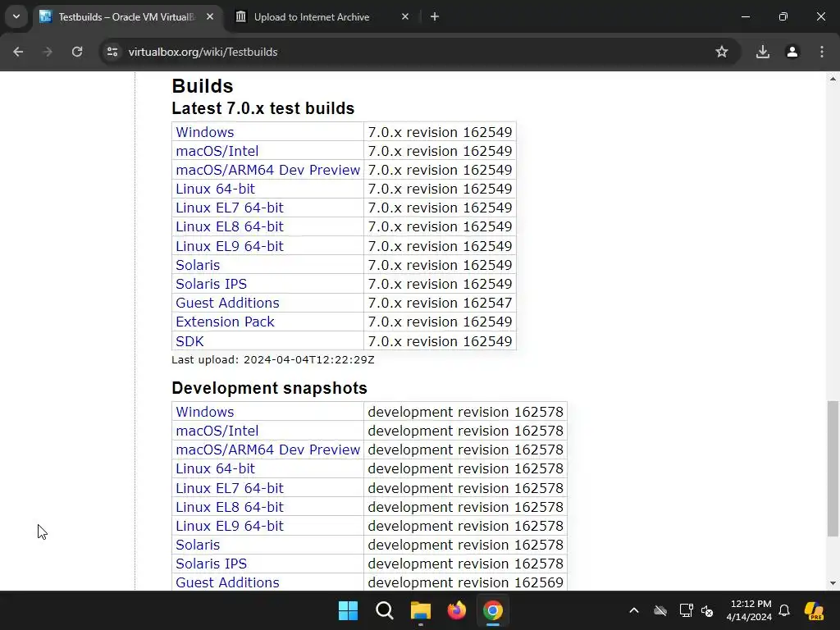Open development snapshot macOS/Intel link
This screenshot has width=840, height=630.
217,431
